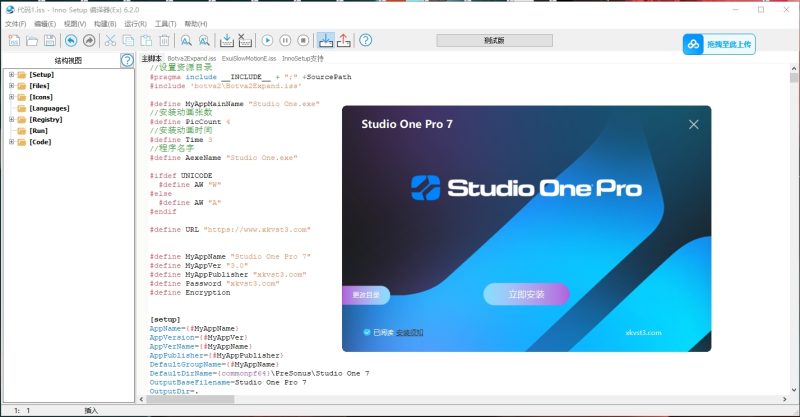Terminate the run with the stop icon
Viewport: 800px width, 417px height.
pos(303,40)
